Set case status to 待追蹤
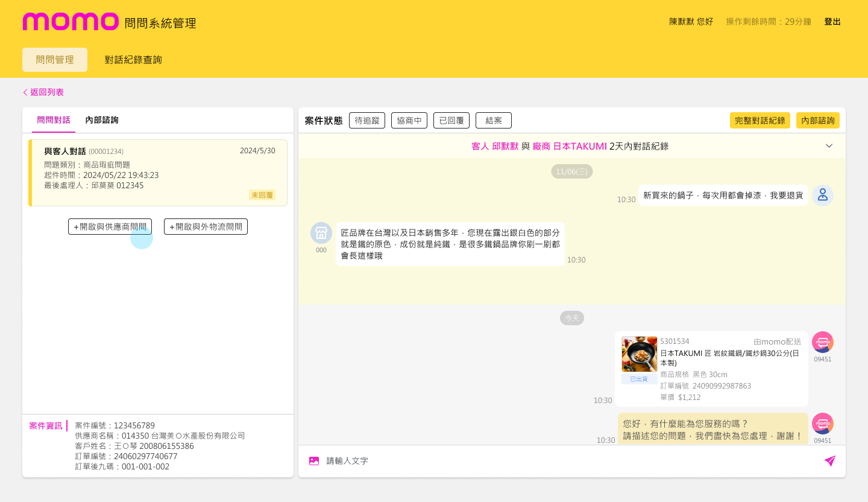The height and width of the screenshot is (502, 868). coord(367,120)
